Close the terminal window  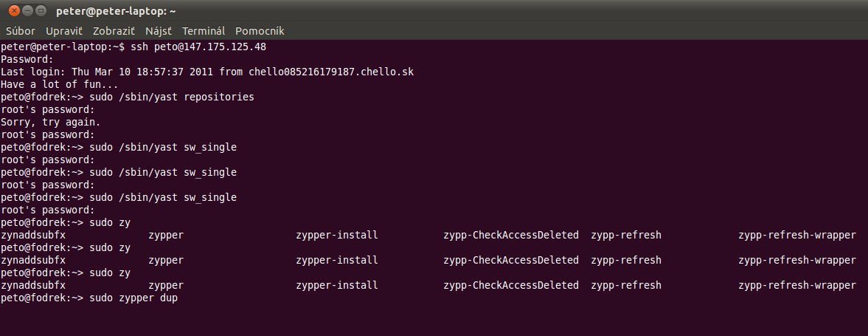coord(15,10)
